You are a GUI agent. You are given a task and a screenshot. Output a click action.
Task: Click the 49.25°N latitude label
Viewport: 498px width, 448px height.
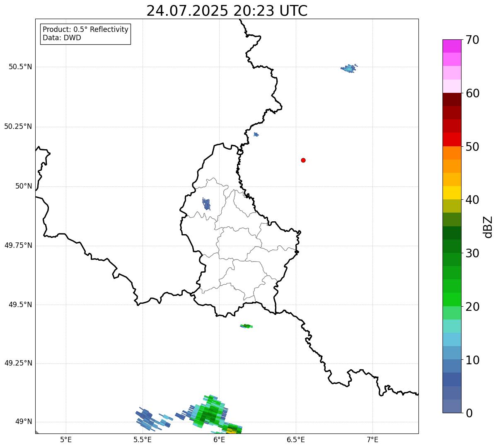pyautogui.click(x=18, y=363)
